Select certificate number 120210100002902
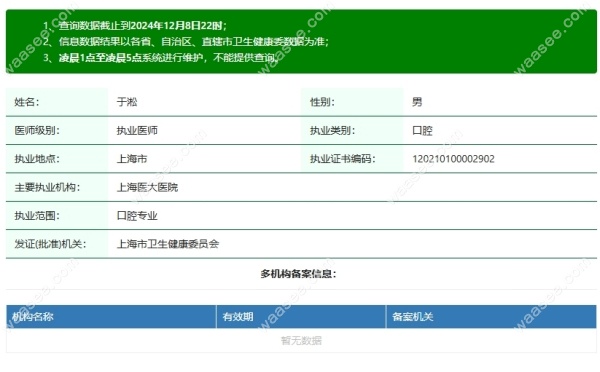The height and width of the screenshot is (372, 600). click(x=453, y=159)
